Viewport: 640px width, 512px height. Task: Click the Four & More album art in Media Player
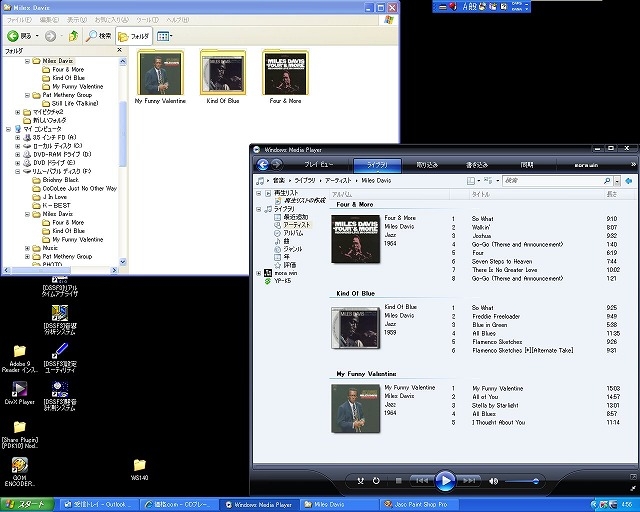point(356,239)
